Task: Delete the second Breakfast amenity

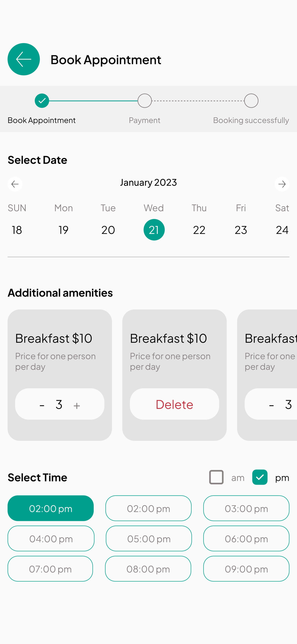Action: (x=174, y=404)
